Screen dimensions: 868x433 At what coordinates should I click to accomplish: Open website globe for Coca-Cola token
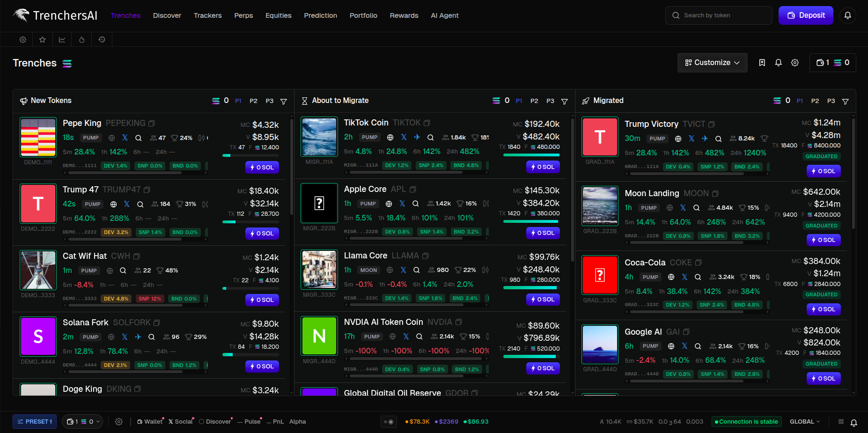(x=671, y=277)
